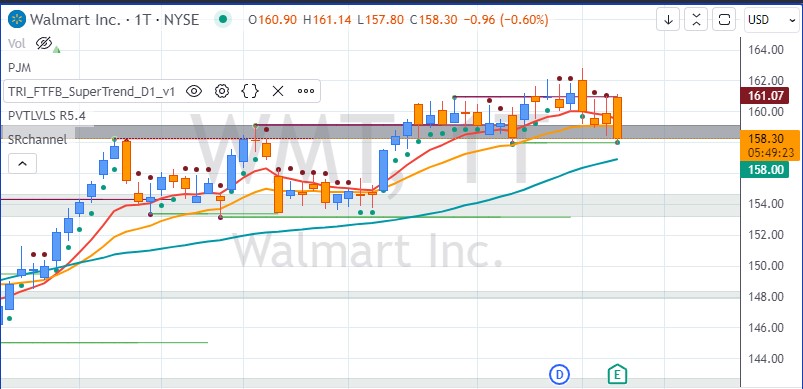803x389 pixels.
Task: Click the maximize pane button
Action: 724,20
